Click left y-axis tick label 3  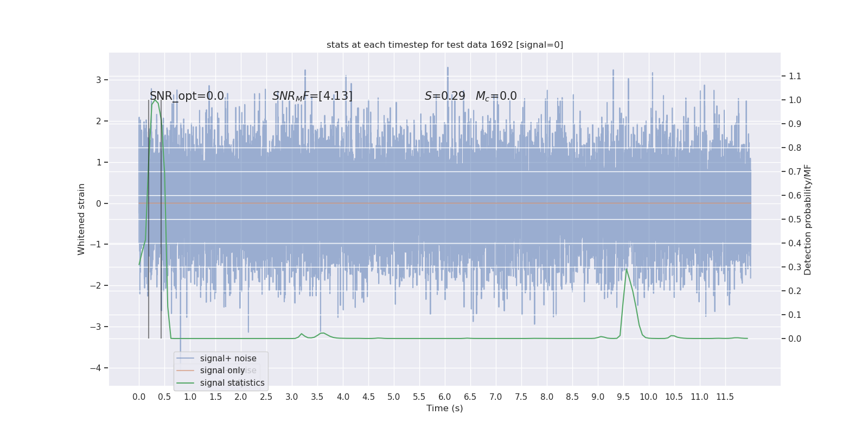99,80
